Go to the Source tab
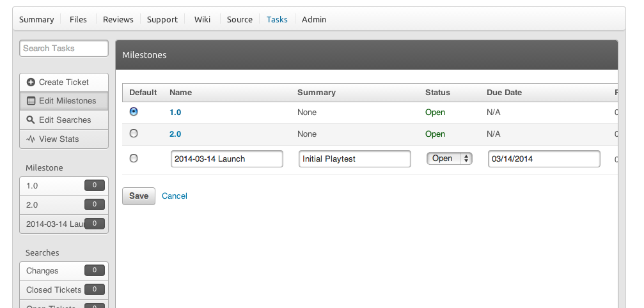This screenshot has height=308, width=644. 239,19
